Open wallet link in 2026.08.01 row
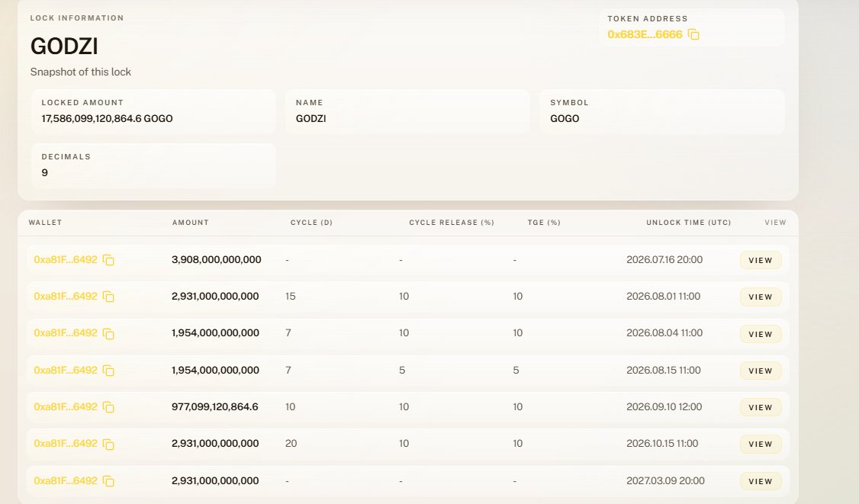The width and height of the screenshot is (859, 504). coord(65,297)
